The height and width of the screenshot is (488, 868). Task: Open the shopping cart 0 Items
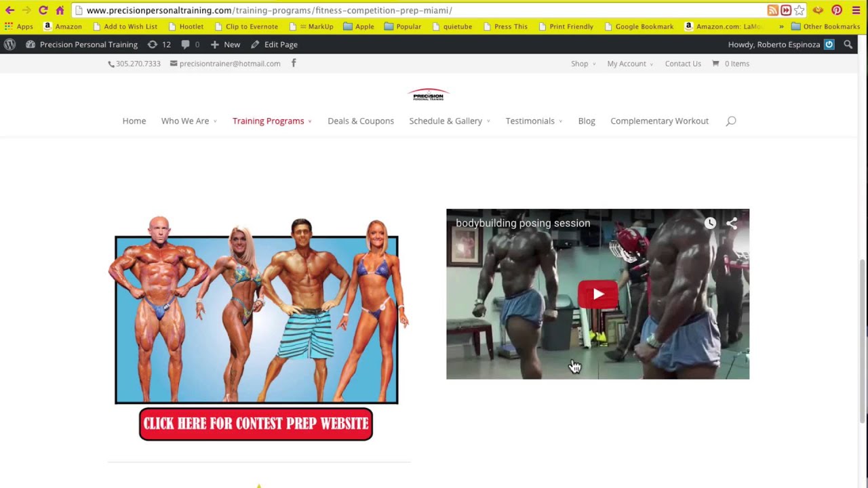(730, 64)
